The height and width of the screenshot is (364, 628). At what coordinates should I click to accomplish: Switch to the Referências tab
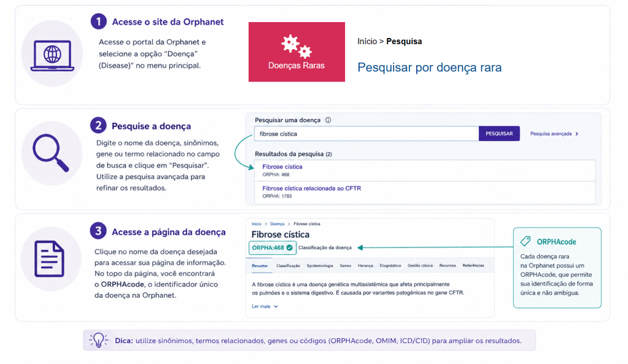pyautogui.click(x=473, y=266)
